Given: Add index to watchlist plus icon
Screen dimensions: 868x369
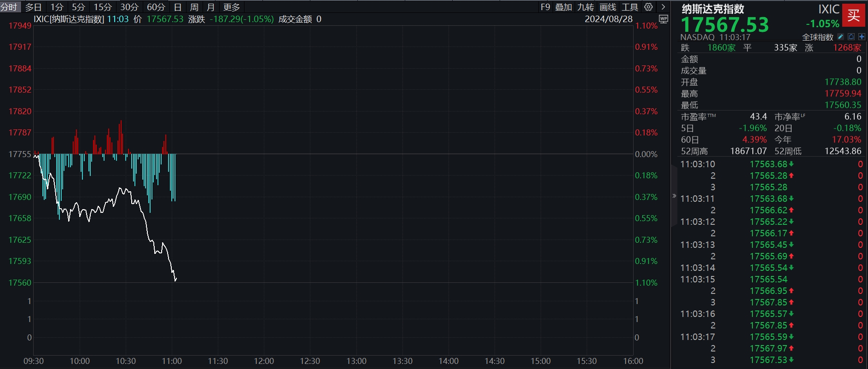Looking at the screenshot, I should pos(862,37).
